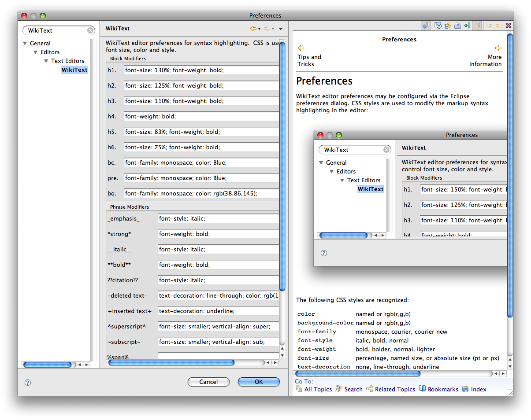Clear the WikiText filter text field

coord(90,30)
